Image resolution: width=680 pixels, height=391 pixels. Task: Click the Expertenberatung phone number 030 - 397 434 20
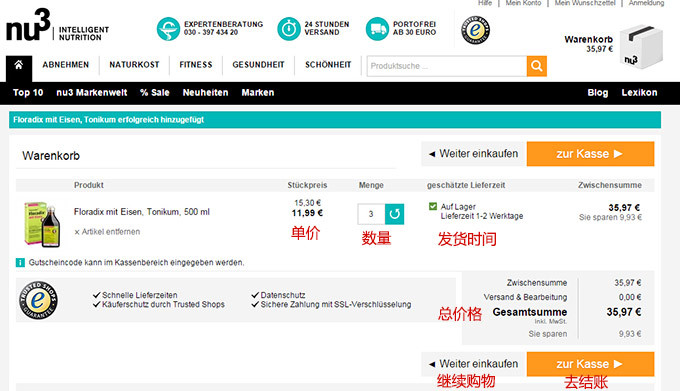(211, 33)
